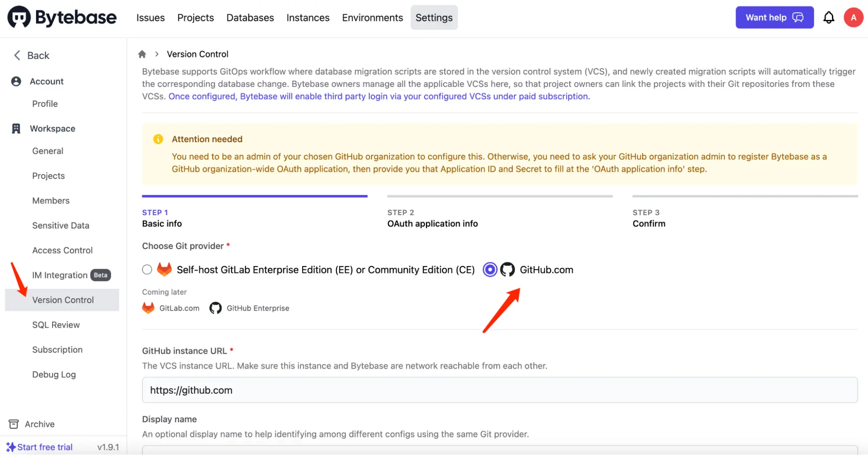Open the Databases menu item
Screen dimensions: 868x455
pos(250,17)
